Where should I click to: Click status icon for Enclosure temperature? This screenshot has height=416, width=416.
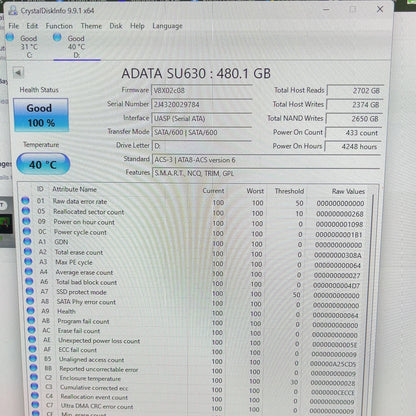34,377
